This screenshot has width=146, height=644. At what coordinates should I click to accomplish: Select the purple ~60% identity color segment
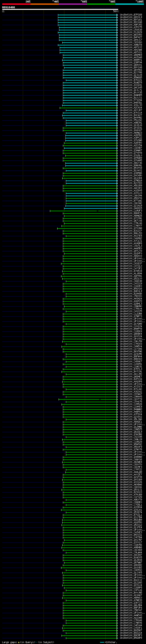click(x=73, y=4)
